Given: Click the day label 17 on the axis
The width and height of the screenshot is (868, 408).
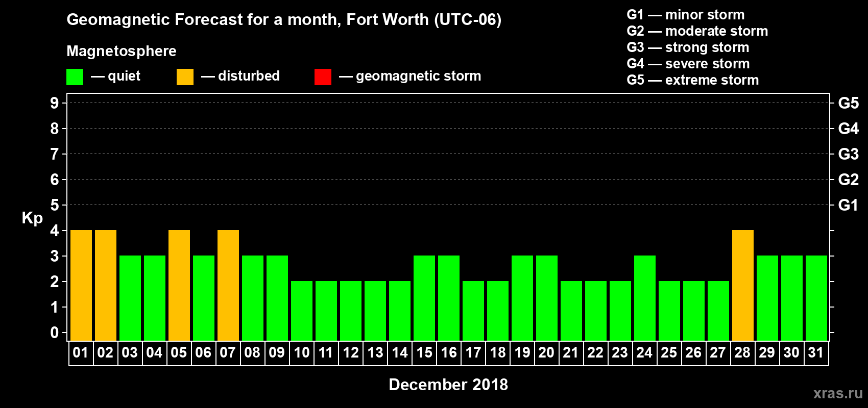Looking at the screenshot, I should point(473,352).
